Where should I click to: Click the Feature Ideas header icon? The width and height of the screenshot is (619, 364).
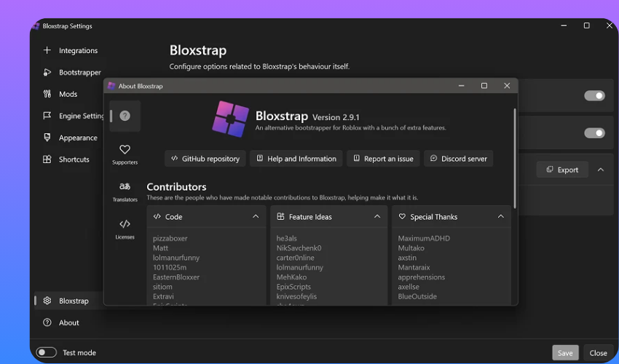(280, 216)
